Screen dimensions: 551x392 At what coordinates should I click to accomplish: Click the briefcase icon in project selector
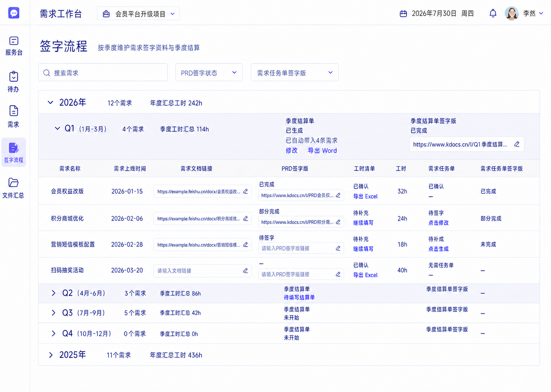pyautogui.click(x=106, y=14)
